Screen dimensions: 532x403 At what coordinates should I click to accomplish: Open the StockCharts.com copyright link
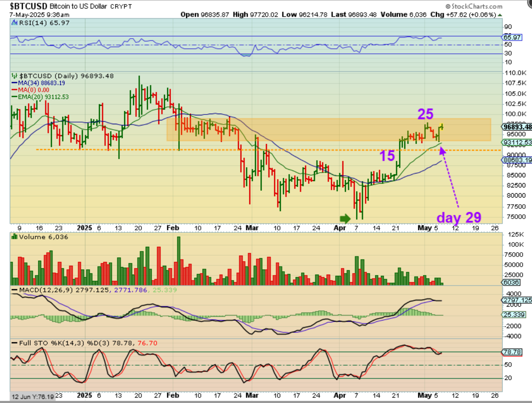pyautogui.click(x=474, y=6)
